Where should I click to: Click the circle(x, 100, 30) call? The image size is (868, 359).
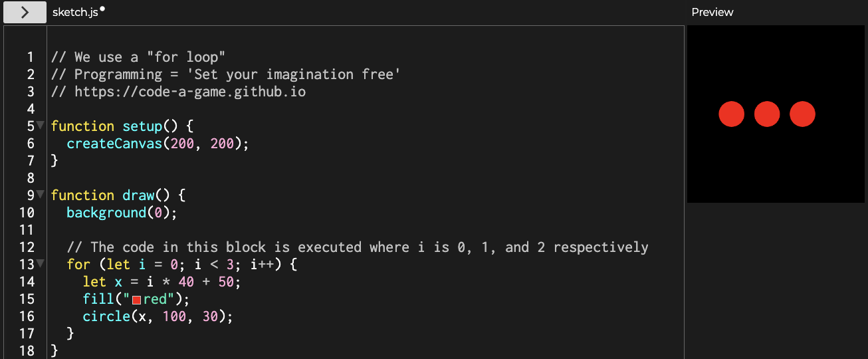click(x=158, y=316)
